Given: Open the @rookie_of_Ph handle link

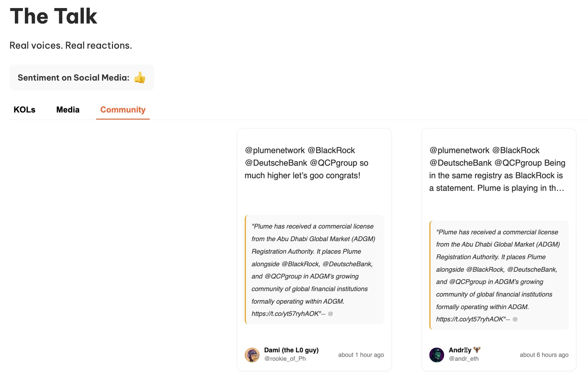Looking at the screenshot, I should (x=285, y=359).
